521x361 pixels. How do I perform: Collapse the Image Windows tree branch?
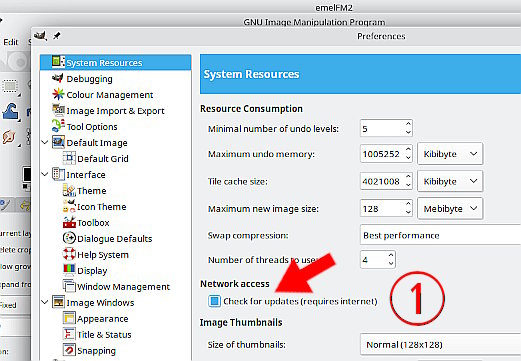coord(45,302)
